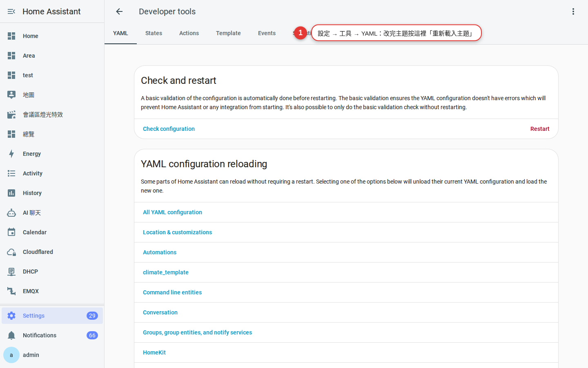Click the 總覽 dashboard icon

coord(11,134)
